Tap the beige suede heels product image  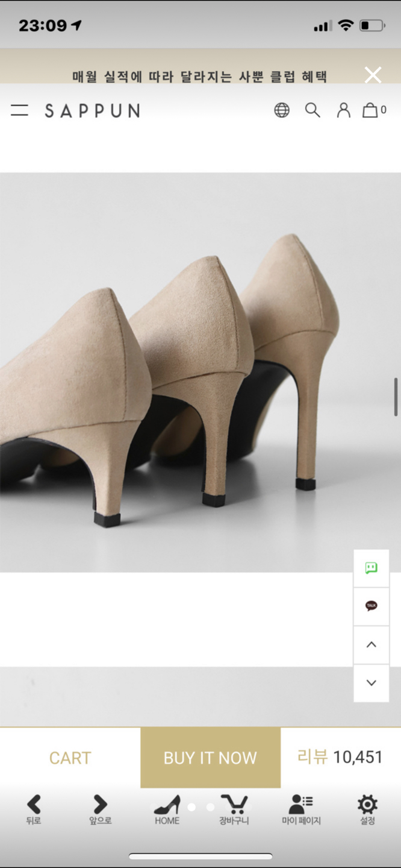click(x=200, y=373)
